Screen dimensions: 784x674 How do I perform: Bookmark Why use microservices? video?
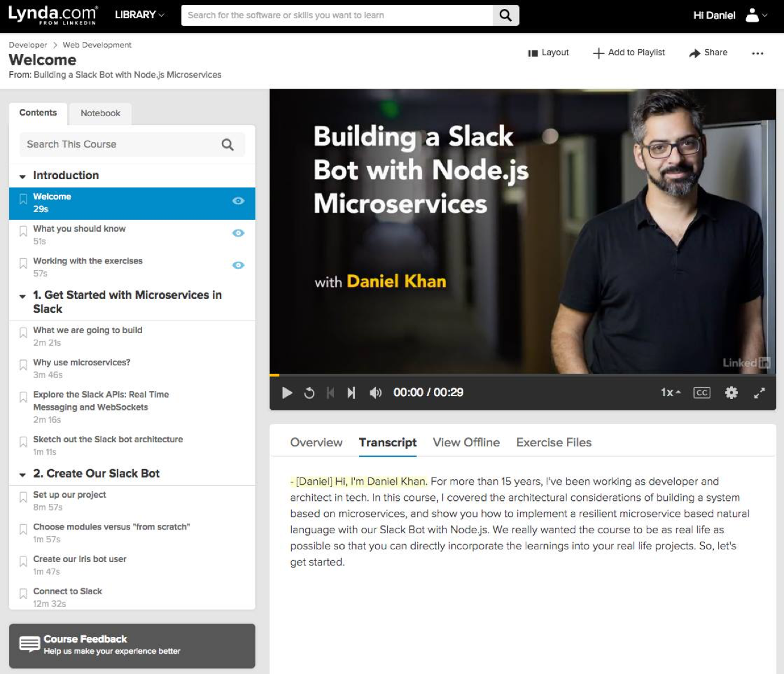point(23,365)
